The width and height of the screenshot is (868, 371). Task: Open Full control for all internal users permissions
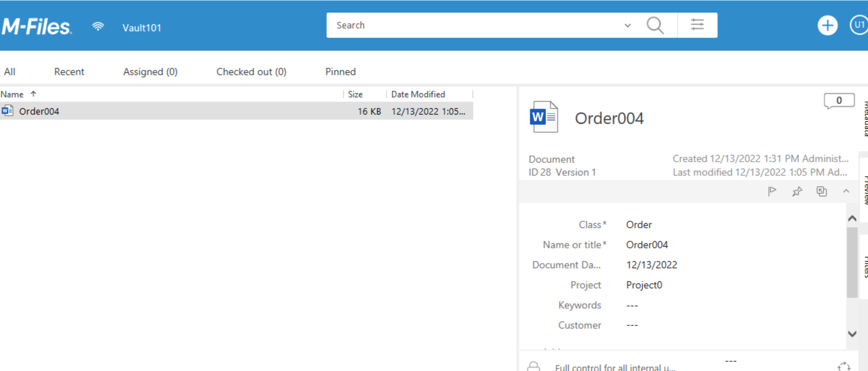pos(615,367)
